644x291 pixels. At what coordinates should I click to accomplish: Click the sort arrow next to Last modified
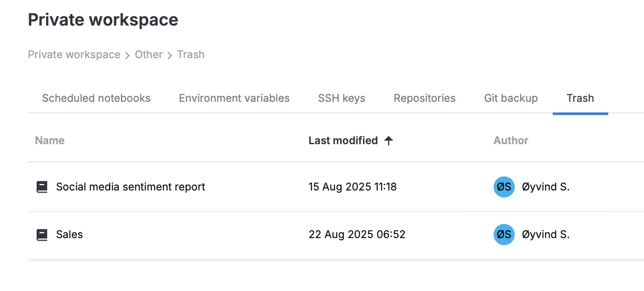point(389,141)
